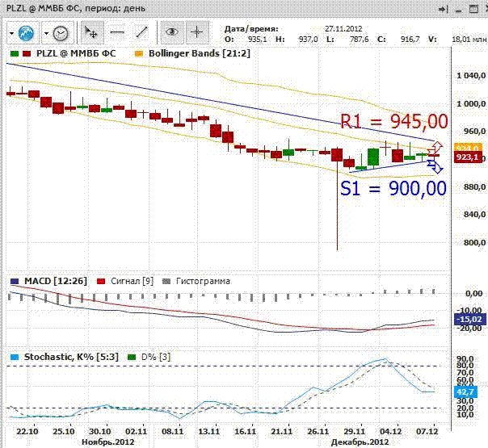Screen dimensions: 488x448
Task: Click the S1 = 900,00 support label
Action: click(x=393, y=188)
